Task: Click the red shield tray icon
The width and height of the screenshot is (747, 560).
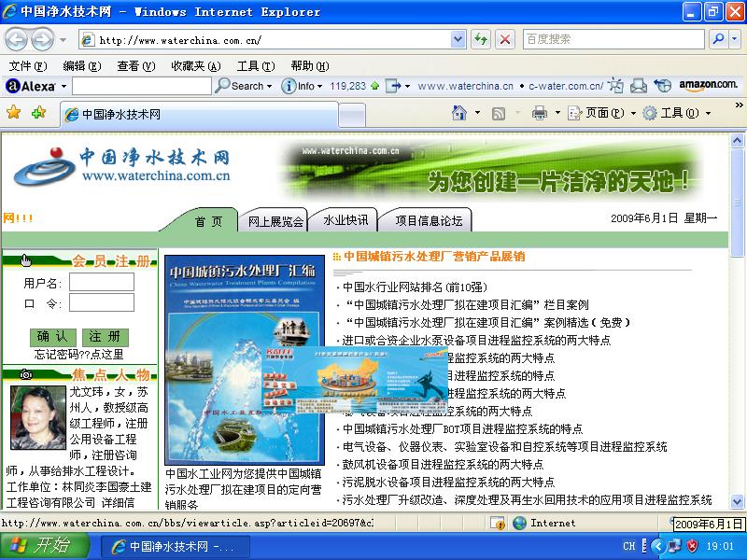Action: tap(692, 546)
